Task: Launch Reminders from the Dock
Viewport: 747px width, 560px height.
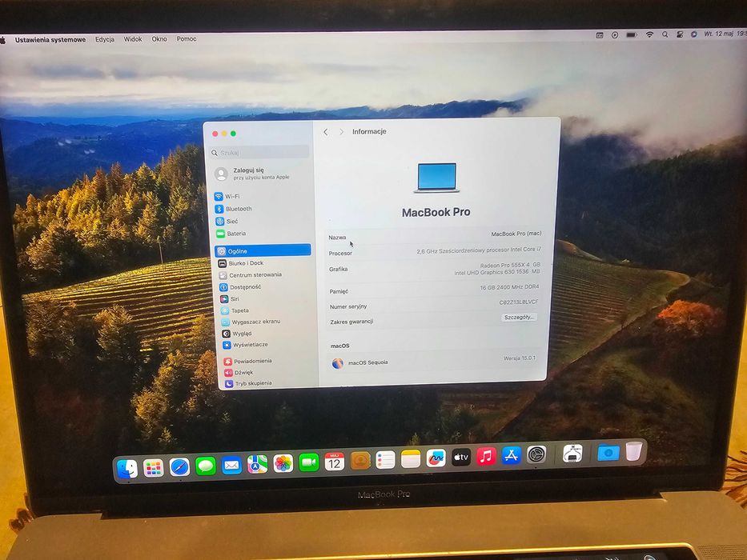Action: [x=385, y=459]
